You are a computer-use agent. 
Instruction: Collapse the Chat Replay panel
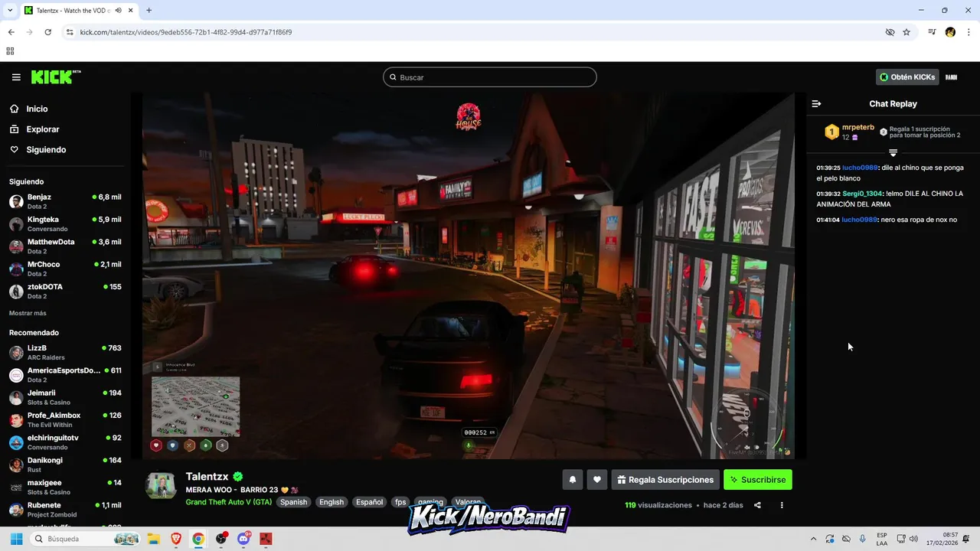click(x=816, y=103)
